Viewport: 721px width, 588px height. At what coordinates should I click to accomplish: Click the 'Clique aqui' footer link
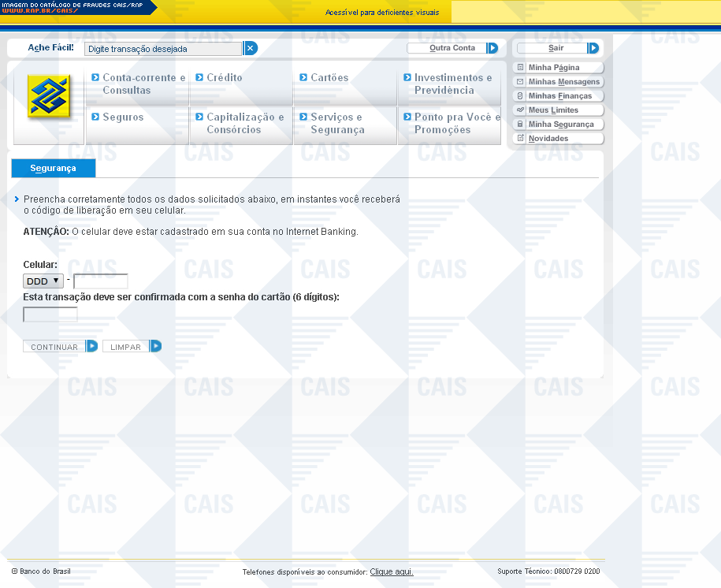click(392, 571)
